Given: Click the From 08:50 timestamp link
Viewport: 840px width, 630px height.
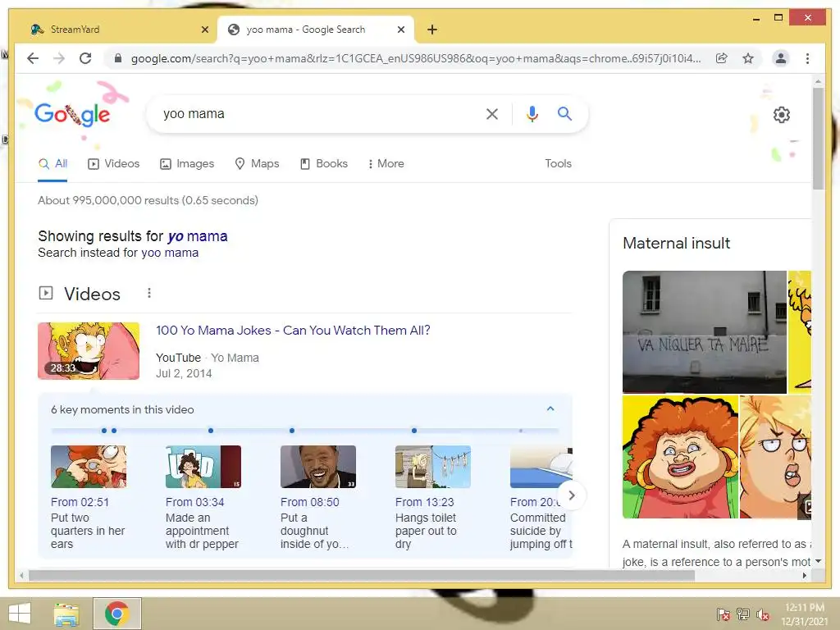Looking at the screenshot, I should pyautogui.click(x=309, y=503).
